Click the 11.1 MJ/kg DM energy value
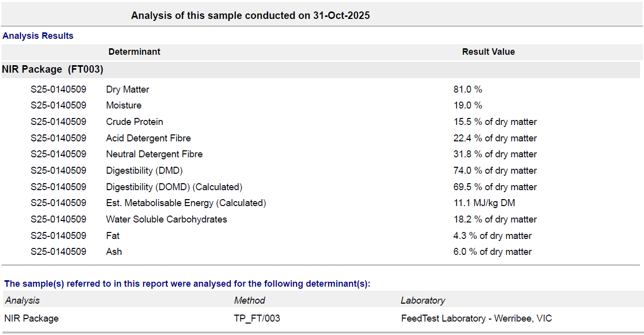The height and width of the screenshot is (335, 644). [484, 203]
